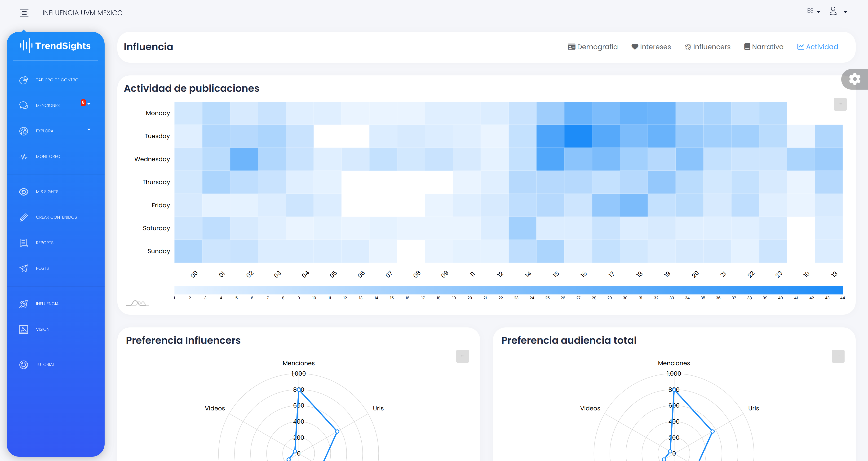This screenshot has width=868, height=461.
Task: Go to Tablero de Control
Action: 58,80
